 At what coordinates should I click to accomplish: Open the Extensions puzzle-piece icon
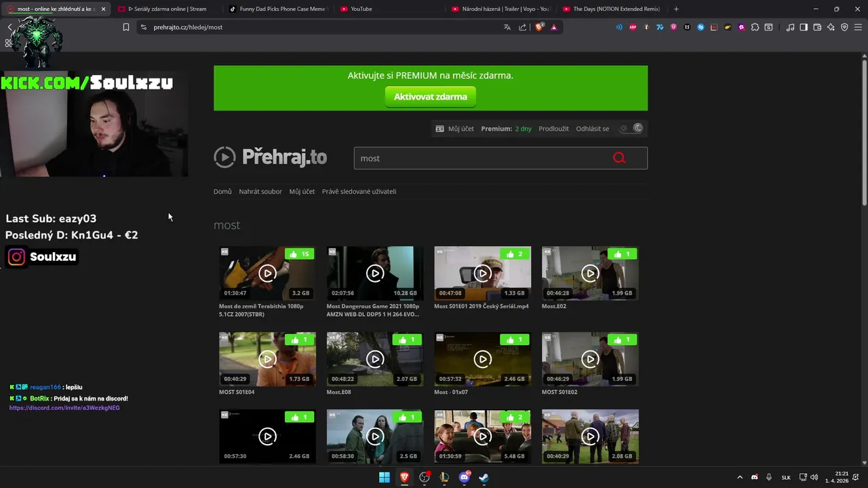(755, 27)
